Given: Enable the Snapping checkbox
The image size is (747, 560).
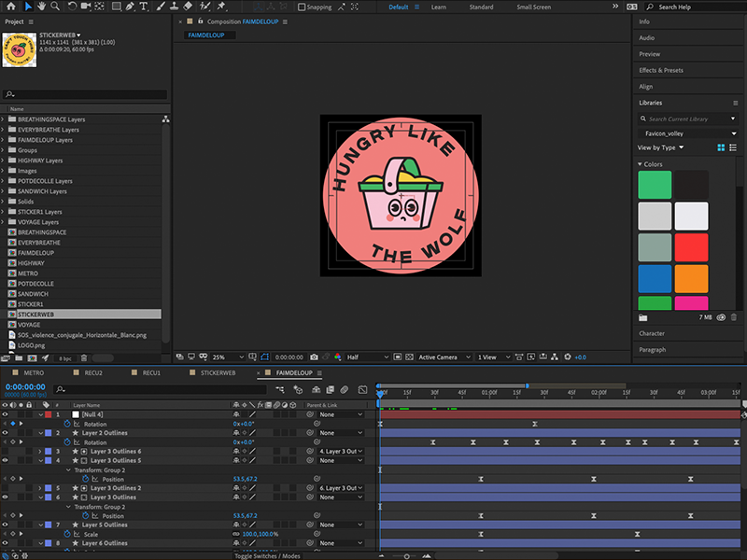Looking at the screenshot, I should [x=302, y=7].
